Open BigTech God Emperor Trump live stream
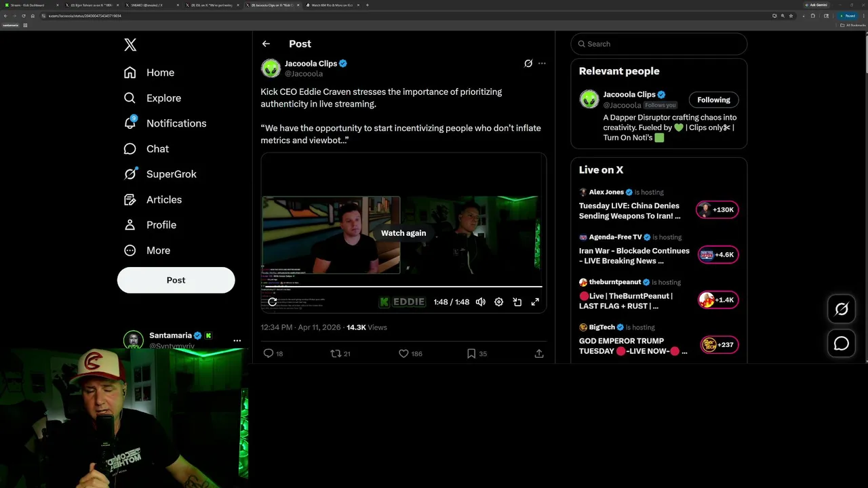The width and height of the screenshot is (868, 488). pos(633,346)
